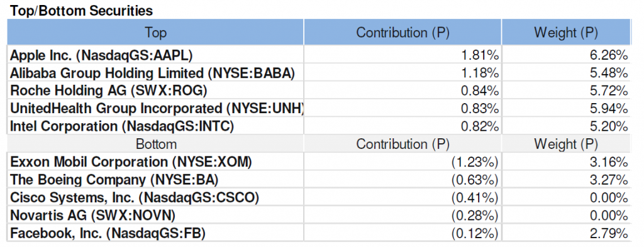Click Apple's 1.81% contribution value
This screenshot has width=644, height=247.
click(480, 55)
